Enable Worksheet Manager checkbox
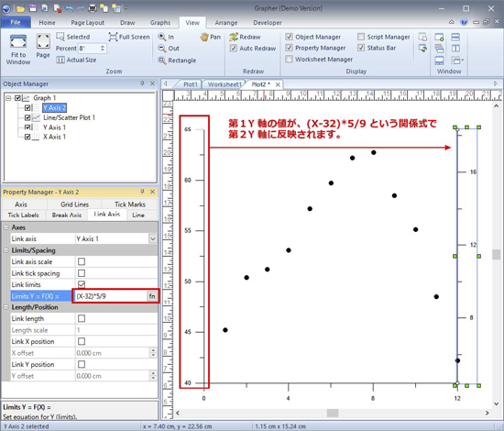504x431 pixels. point(289,60)
